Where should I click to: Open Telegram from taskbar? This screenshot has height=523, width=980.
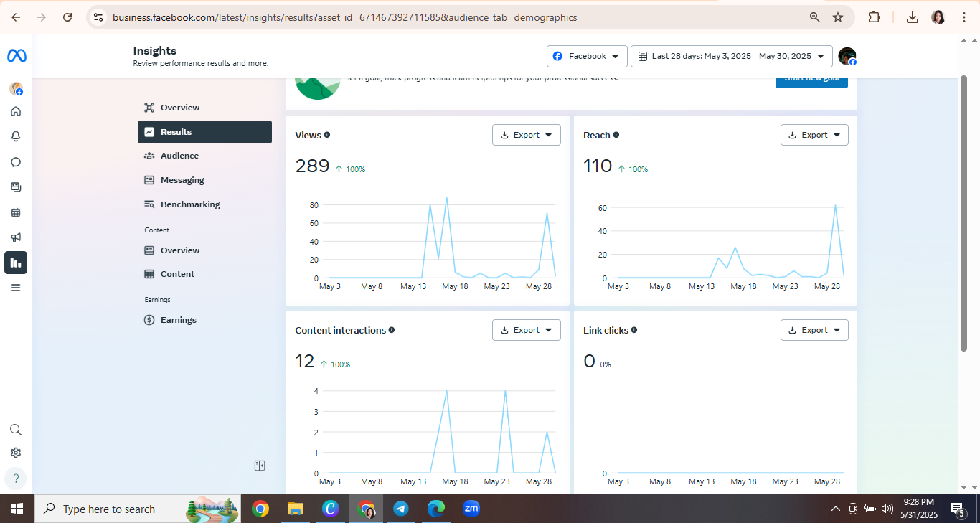click(x=401, y=509)
